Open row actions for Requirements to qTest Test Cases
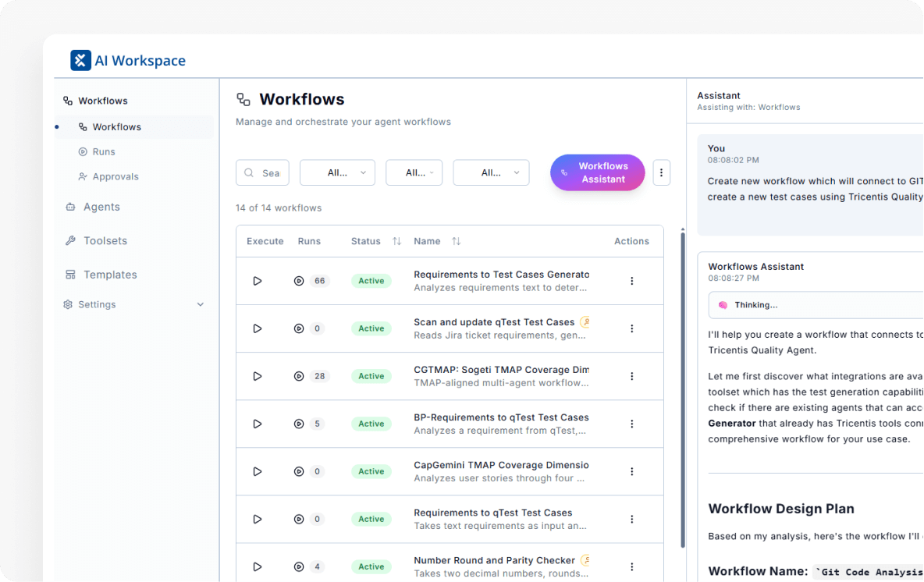This screenshot has height=582, width=924. point(632,519)
